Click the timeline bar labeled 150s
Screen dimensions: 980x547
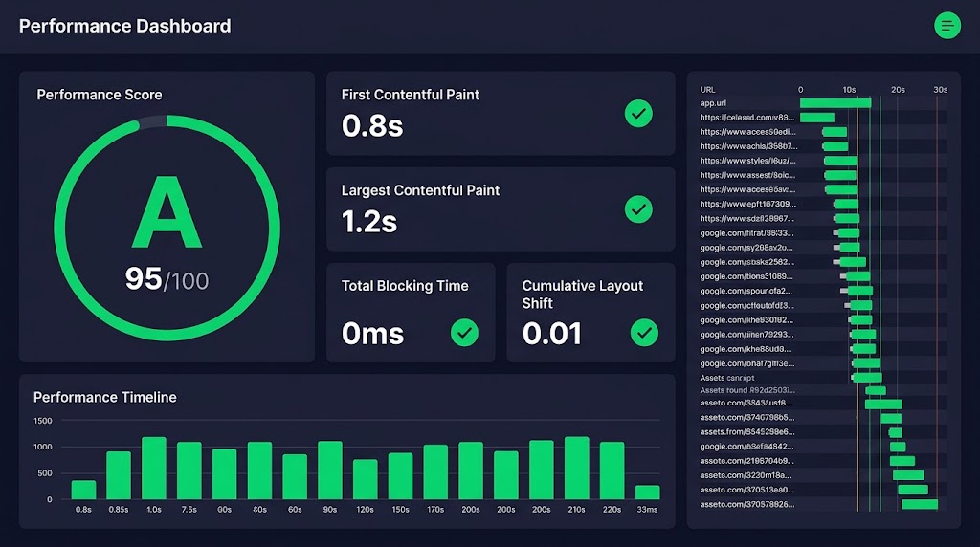click(x=401, y=476)
